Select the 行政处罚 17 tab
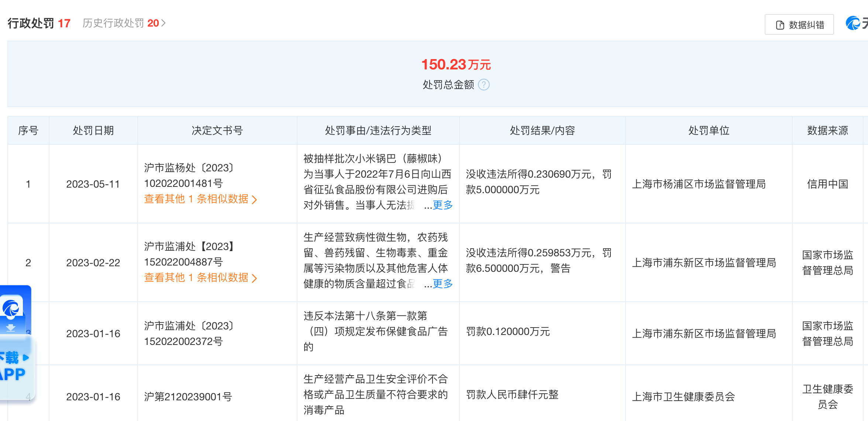Image resolution: width=868 pixels, height=421 pixels. click(x=39, y=23)
